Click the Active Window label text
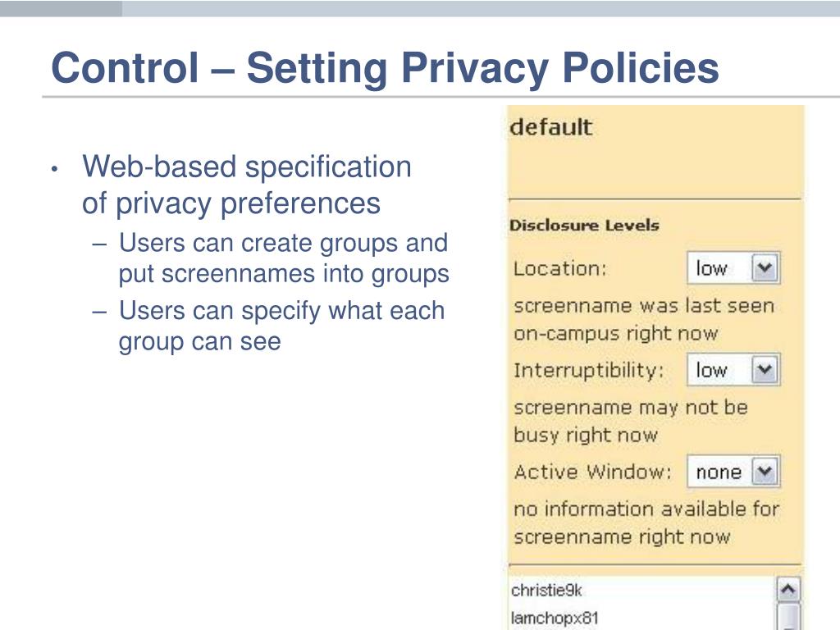The image size is (840, 630). (x=592, y=472)
